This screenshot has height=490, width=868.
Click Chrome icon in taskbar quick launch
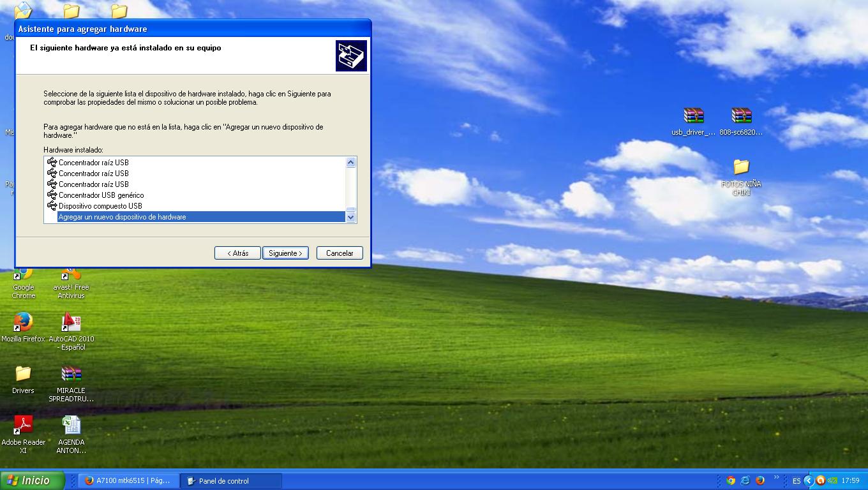click(x=731, y=480)
